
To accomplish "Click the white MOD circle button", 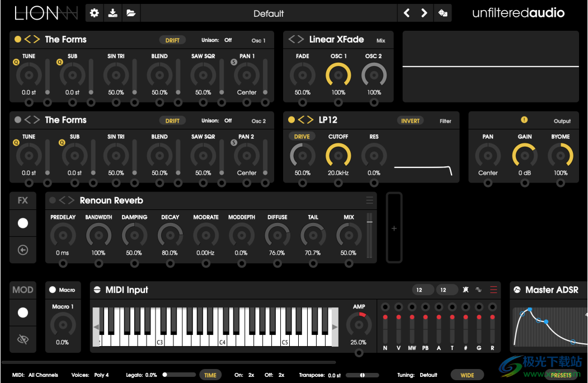I will pyautogui.click(x=23, y=312).
